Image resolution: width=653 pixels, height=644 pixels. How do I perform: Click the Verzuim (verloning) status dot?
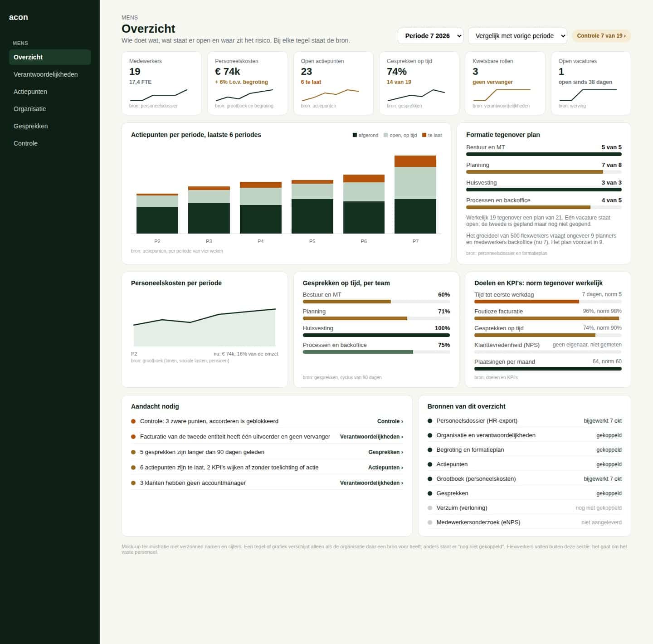coord(430,508)
